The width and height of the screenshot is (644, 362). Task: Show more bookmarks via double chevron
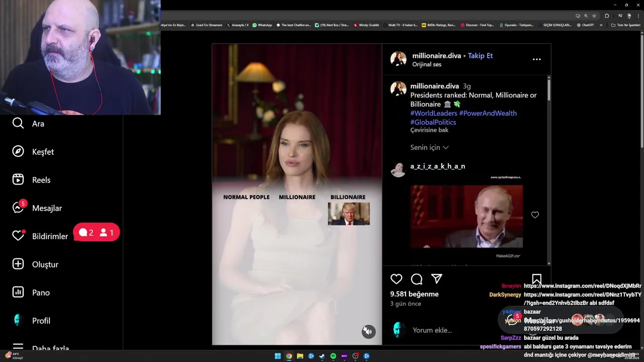601,25
